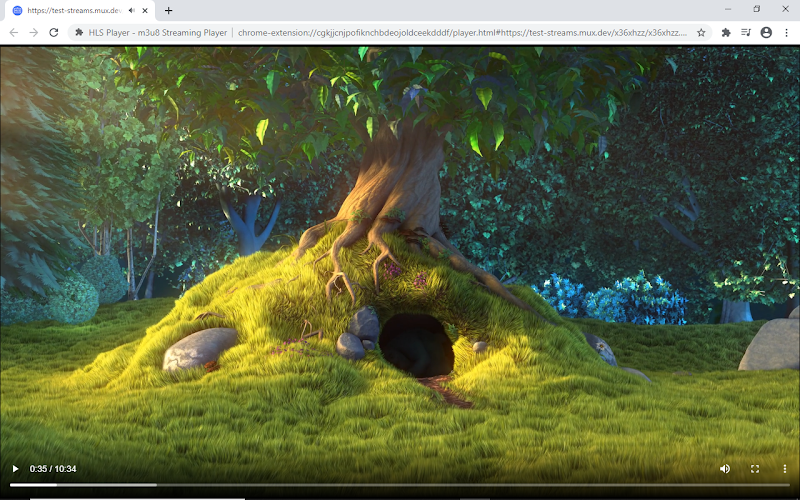Restore down the Chrome window
Screen dimensions: 800x500
(x=757, y=9)
